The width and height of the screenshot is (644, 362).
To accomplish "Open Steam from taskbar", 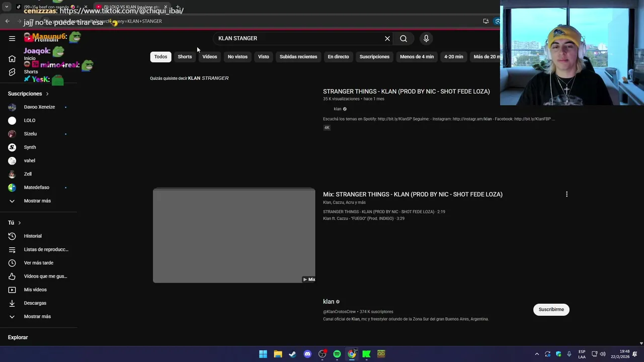I will pos(292,354).
